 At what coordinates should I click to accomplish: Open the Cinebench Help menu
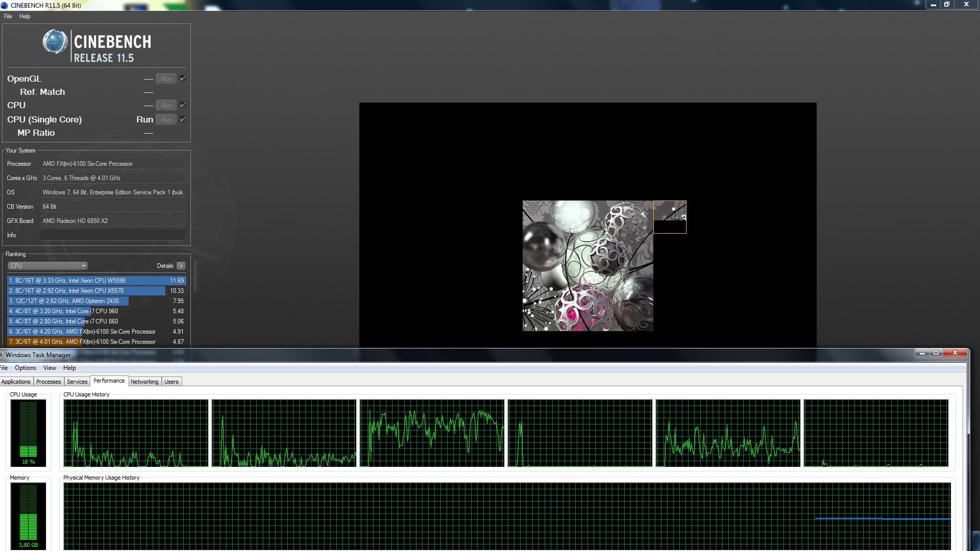pos(24,16)
